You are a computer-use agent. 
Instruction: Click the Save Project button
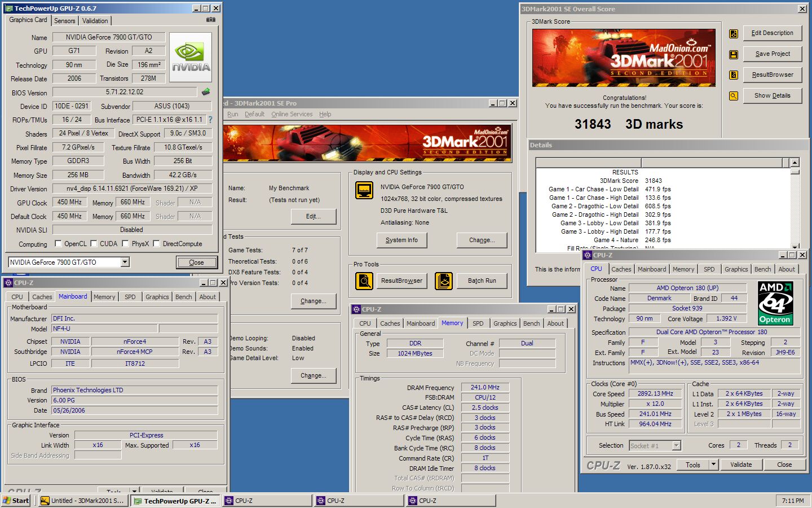(772, 54)
